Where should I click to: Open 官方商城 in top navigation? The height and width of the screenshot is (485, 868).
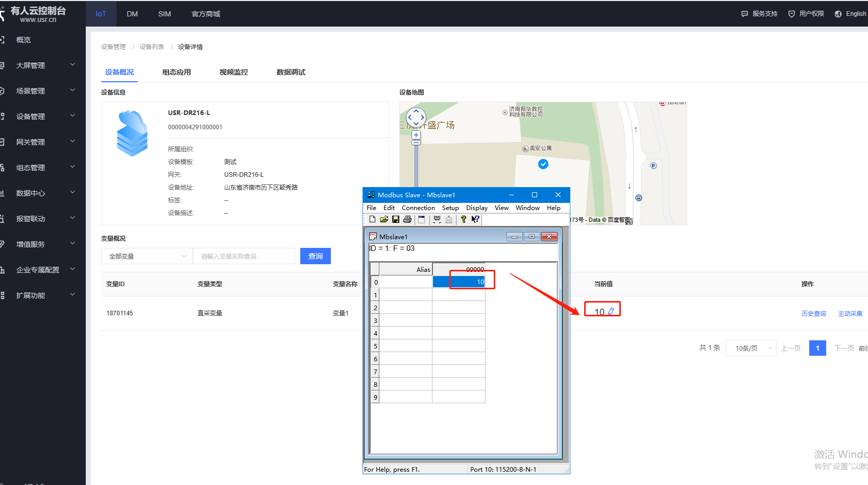[x=206, y=14]
